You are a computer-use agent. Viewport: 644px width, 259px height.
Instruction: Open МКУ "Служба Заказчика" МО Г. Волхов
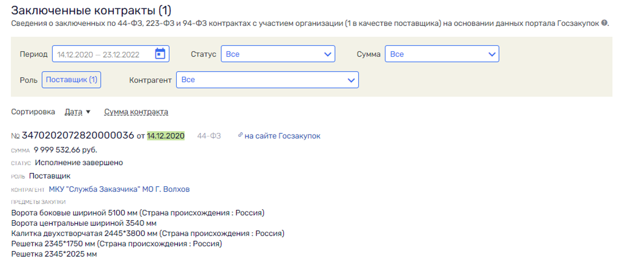pos(119,189)
